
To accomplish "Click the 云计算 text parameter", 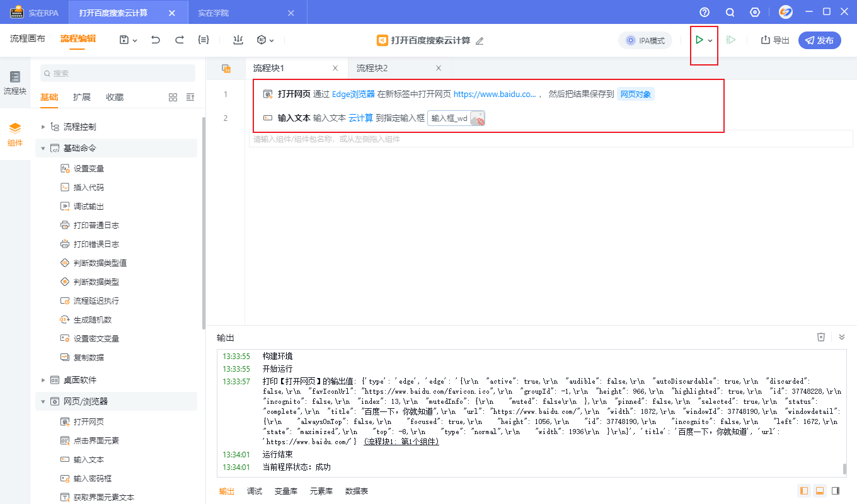I will pyautogui.click(x=360, y=118).
